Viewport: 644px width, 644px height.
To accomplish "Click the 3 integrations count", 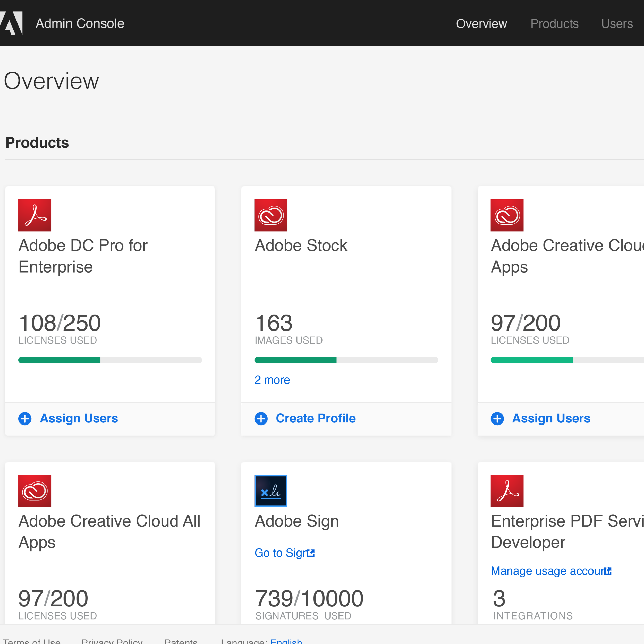I will [x=499, y=598].
